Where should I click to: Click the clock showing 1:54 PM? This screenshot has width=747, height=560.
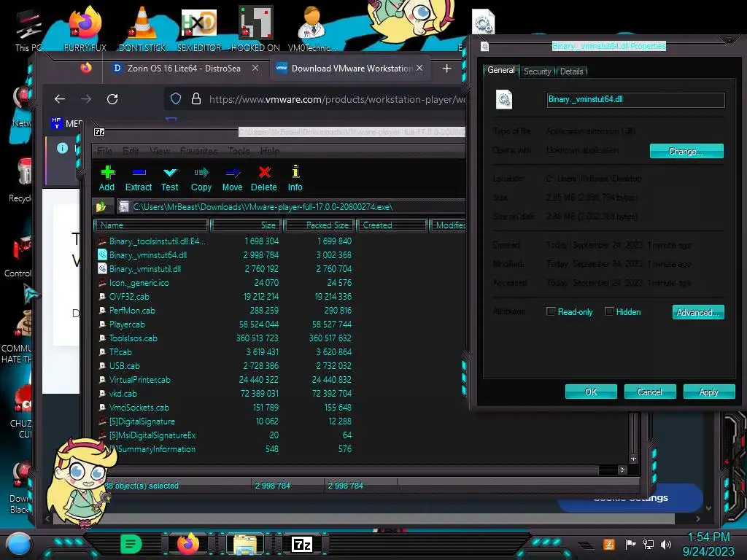(x=708, y=537)
